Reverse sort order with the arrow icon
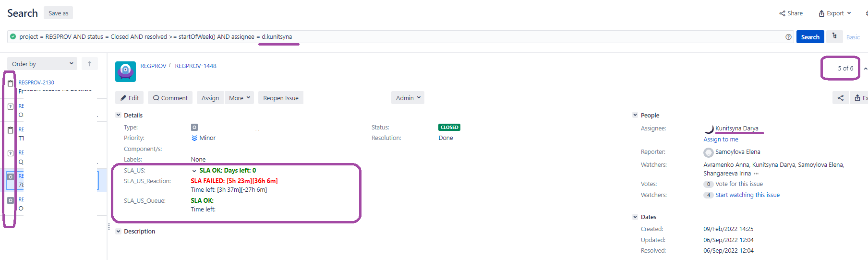 pyautogui.click(x=89, y=64)
